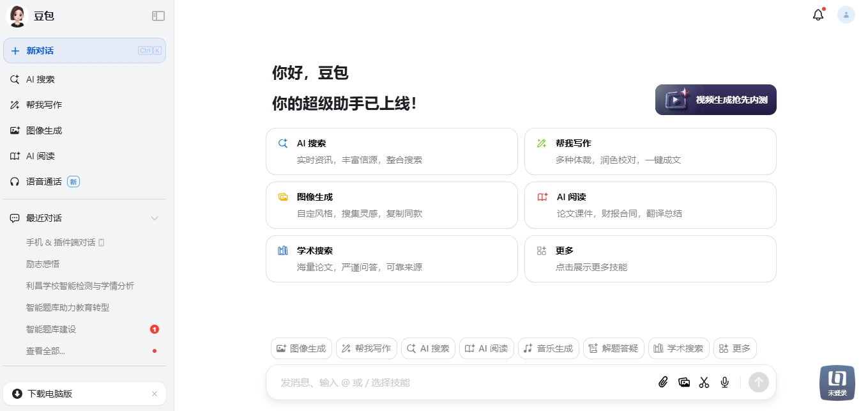Click the 最近对话 chat bubble icon
This screenshot has width=868, height=411.
[15, 218]
